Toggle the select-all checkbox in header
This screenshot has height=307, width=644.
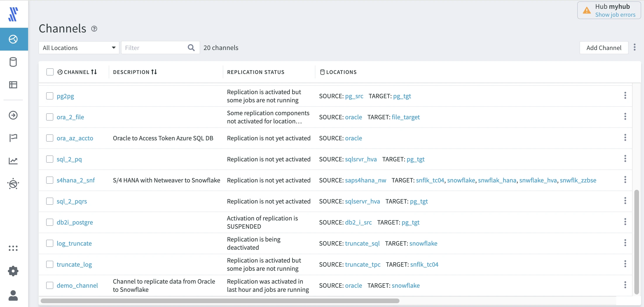pyautogui.click(x=50, y=72)
